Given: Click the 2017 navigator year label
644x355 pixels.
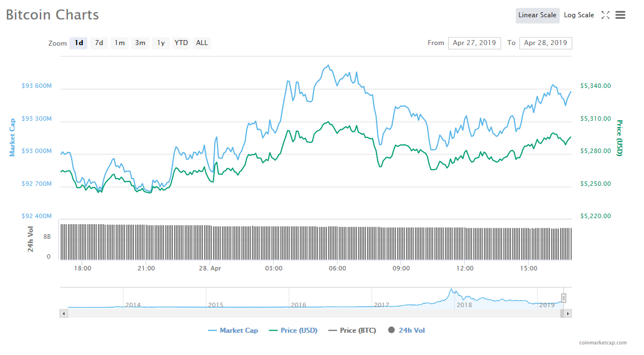Looking at the screenshot, I should pyautogui.click(x=382, y=305).
